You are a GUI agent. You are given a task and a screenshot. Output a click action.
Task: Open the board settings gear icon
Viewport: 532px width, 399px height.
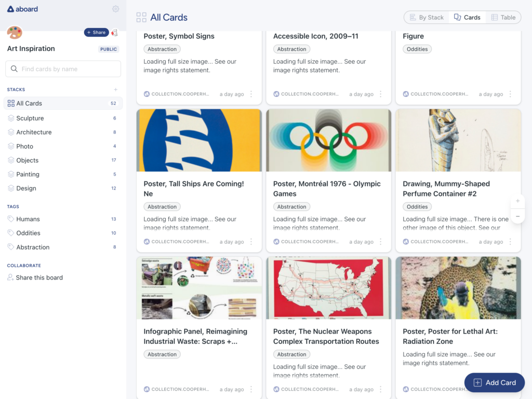point(116,9)
